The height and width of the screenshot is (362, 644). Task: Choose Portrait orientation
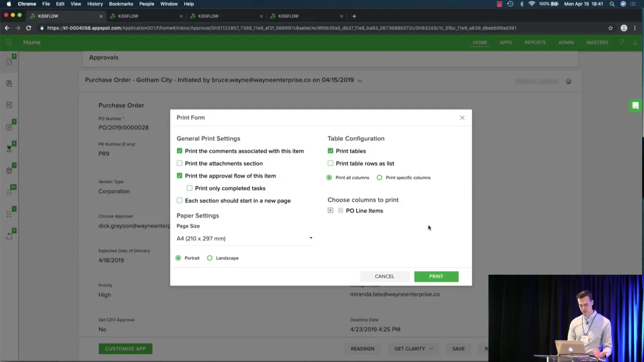[x=178, y=258]
